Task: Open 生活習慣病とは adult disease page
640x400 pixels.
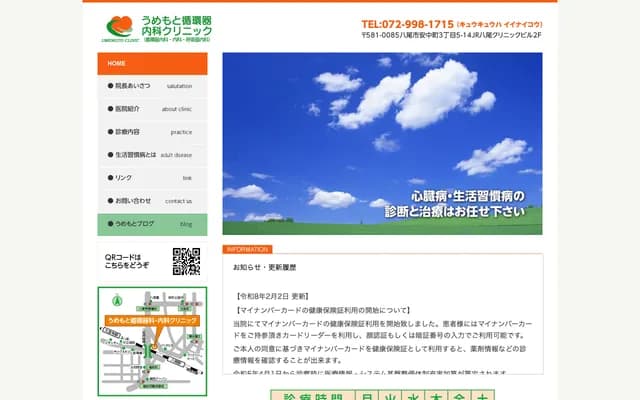Action: point(152,155)
